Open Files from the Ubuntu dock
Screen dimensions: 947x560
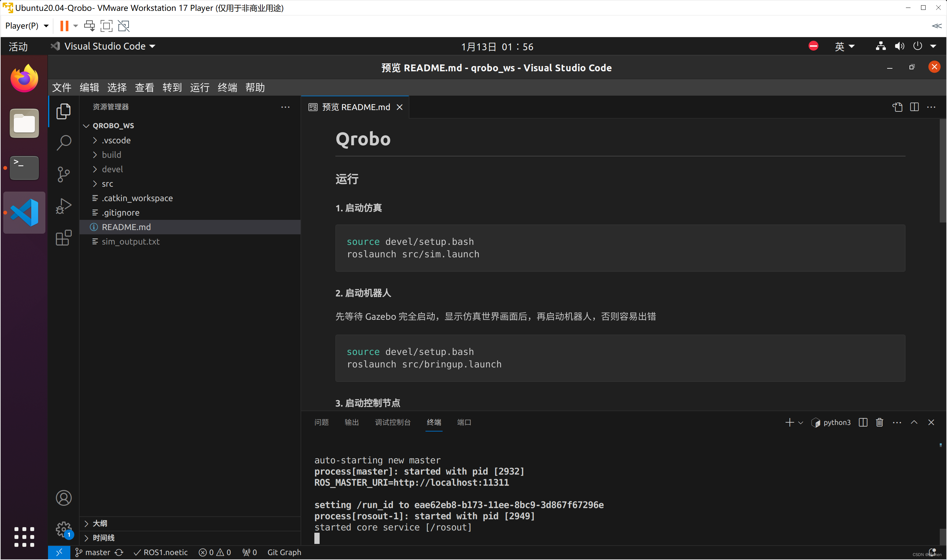(24, 123)
